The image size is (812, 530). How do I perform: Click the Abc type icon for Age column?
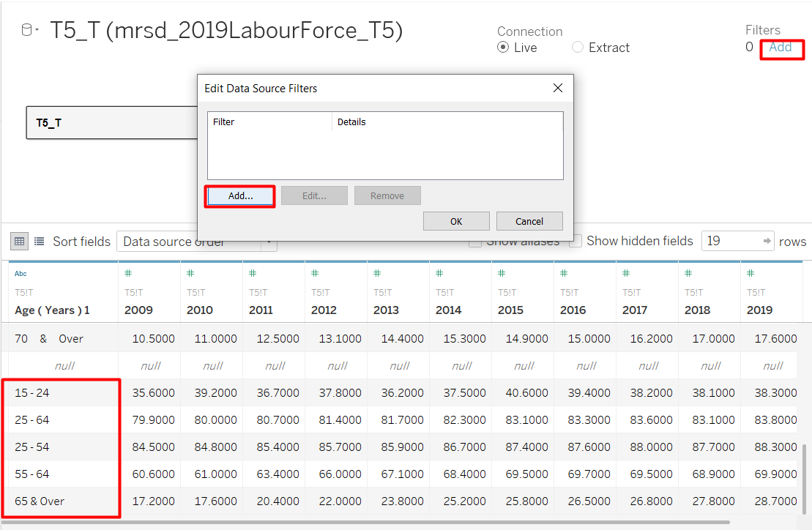coord(21,274)
